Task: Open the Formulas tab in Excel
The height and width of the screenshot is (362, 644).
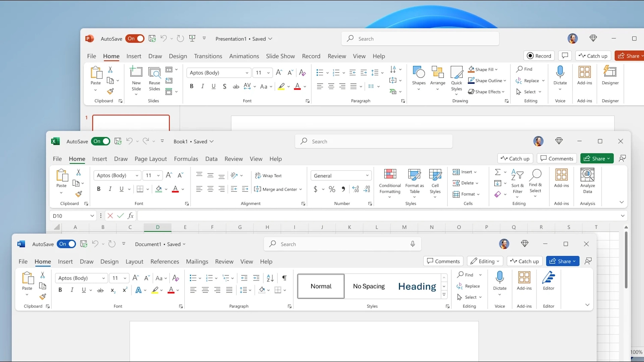Action: pos(186,159)
